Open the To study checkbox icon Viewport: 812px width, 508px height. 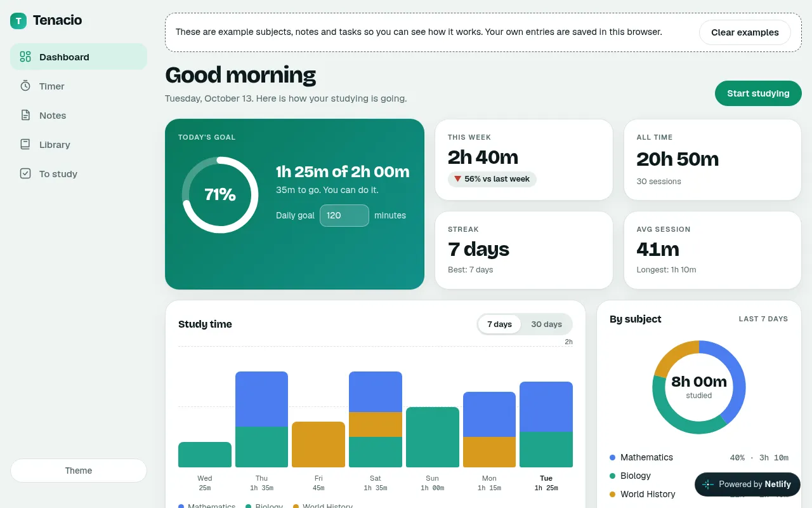click(25, 173)
